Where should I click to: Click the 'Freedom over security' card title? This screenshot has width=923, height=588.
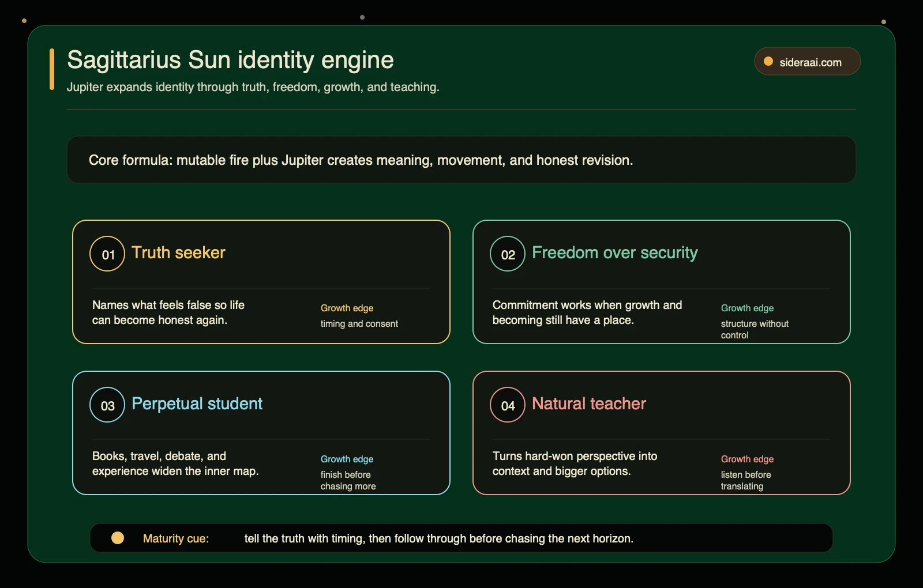[x=615, y=252]
